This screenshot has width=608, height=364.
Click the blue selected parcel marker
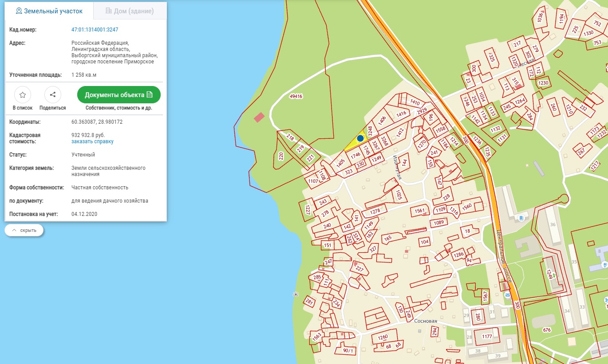pyautogui.click(x=360, y=138)
